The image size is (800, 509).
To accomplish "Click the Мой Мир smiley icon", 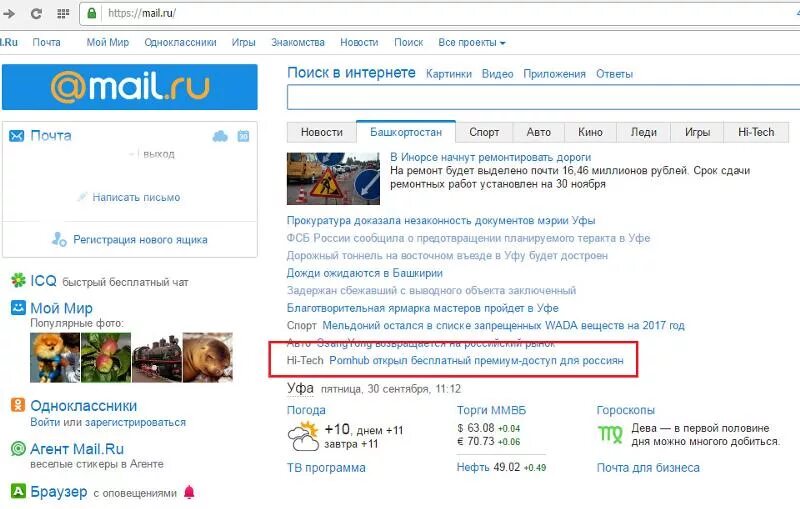I will coord(18,308).
